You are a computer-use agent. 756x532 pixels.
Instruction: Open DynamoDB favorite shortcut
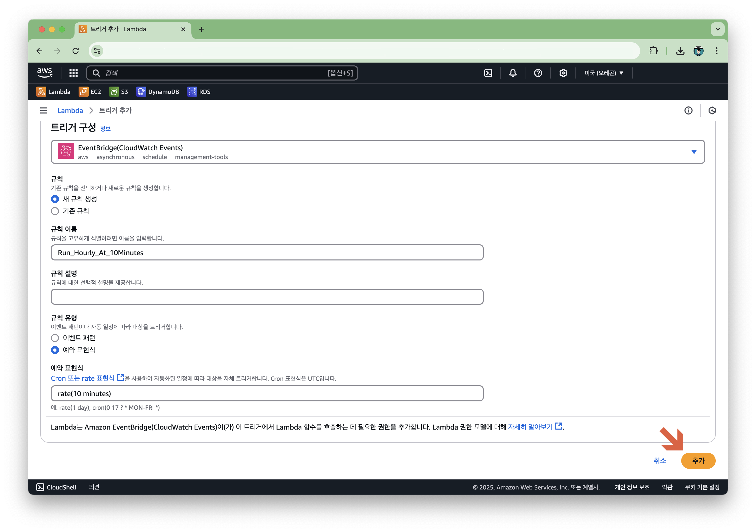[158, 92]
